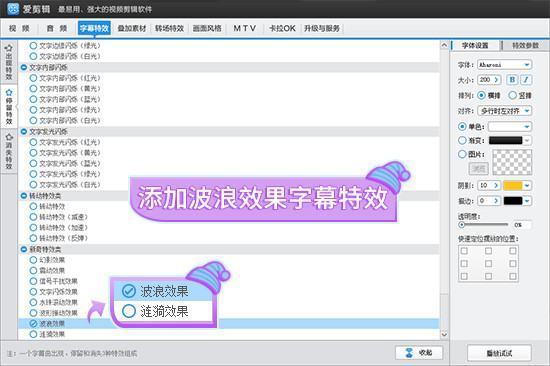The height and width of the screenshot is (366, 550).
Task: Open 对齐 alignment dropdown
Action: click(504, 111)
